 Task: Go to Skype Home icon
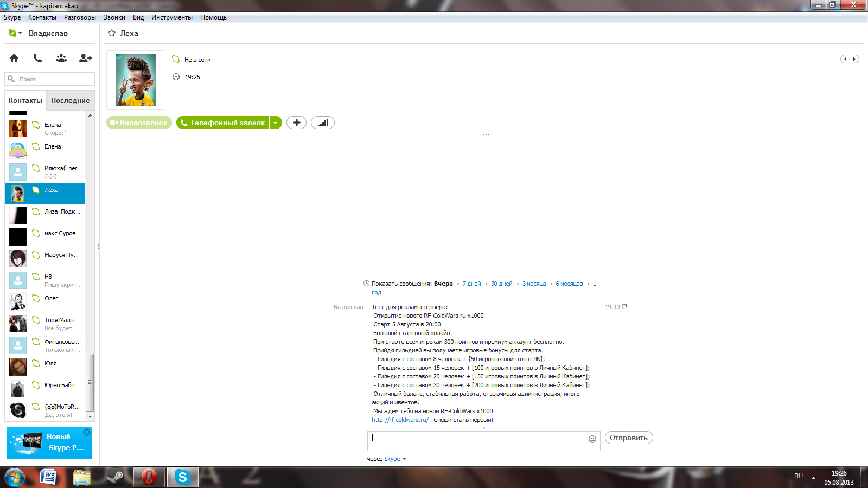point(14,58)
